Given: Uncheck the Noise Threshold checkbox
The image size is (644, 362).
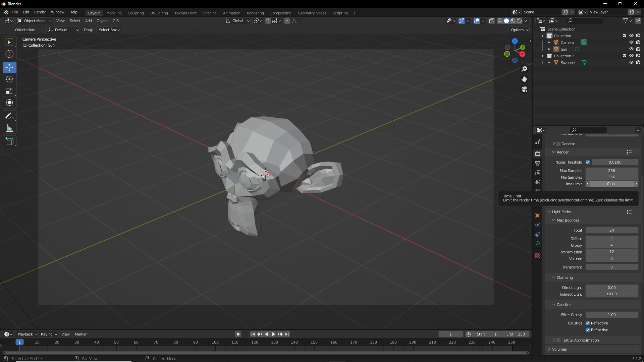Looking at the screenshot, I should tap(588, 162).
